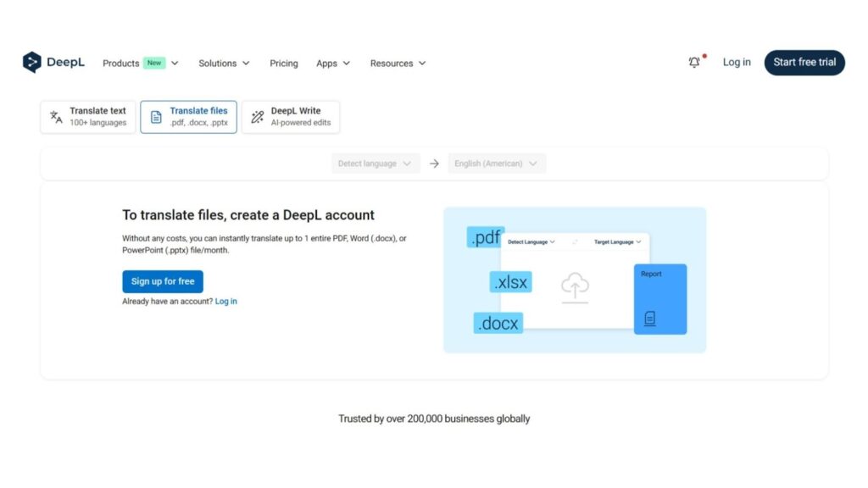Click the DeepL logo icon

[x=31, y=63]
